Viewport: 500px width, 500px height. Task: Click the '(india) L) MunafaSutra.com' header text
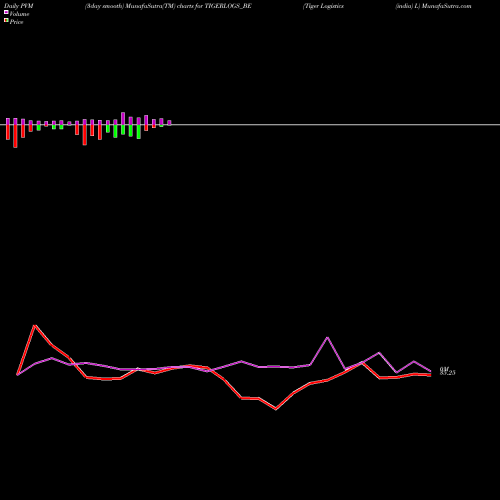[x=433, y=6]
